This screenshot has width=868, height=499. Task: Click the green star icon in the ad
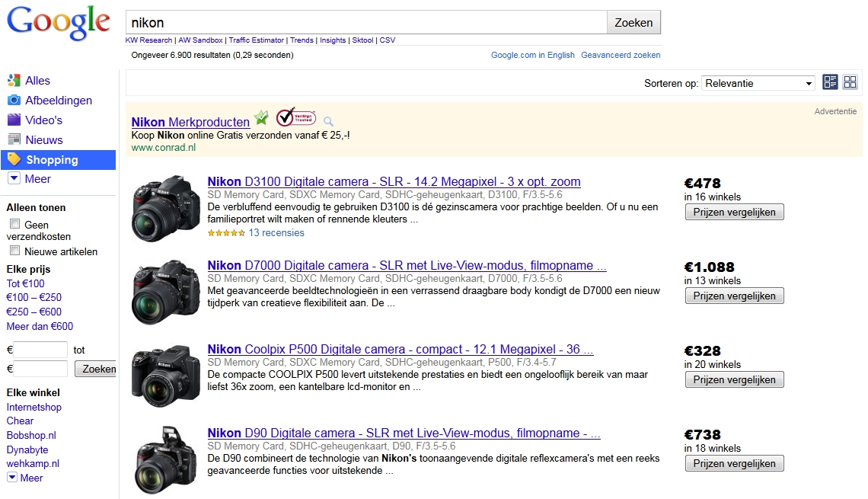click(x=260, y=117)
